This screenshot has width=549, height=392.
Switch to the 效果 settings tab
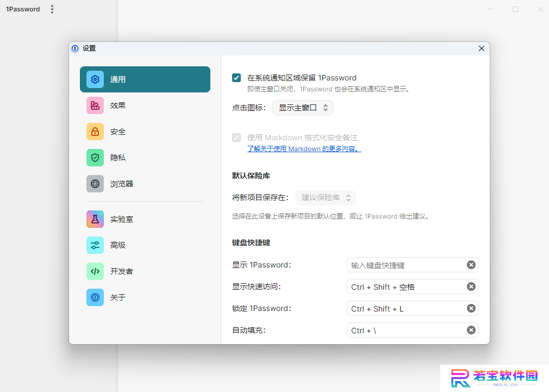coord(145,105)
